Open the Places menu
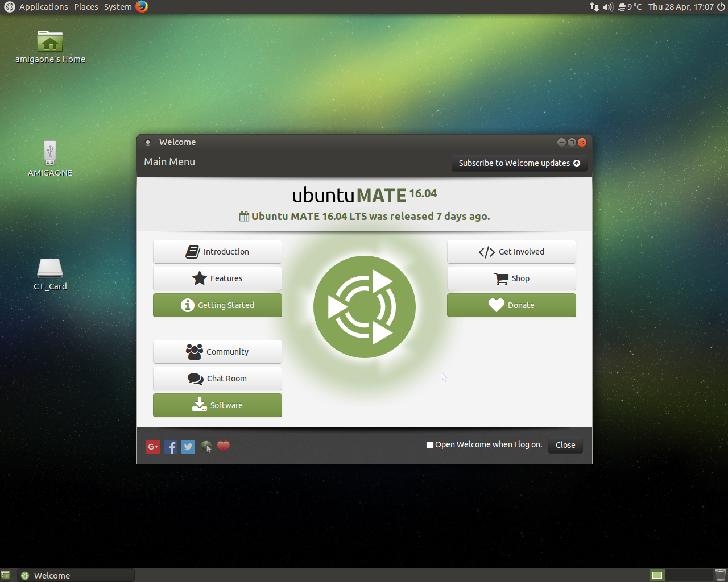The width and height of the screenshot is (728, 582). click(86, 7)
